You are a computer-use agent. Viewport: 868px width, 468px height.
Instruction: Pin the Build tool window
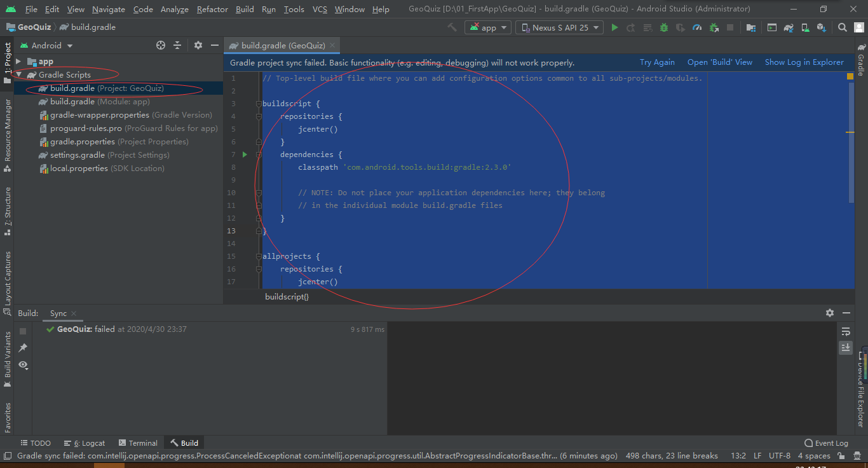23,347
